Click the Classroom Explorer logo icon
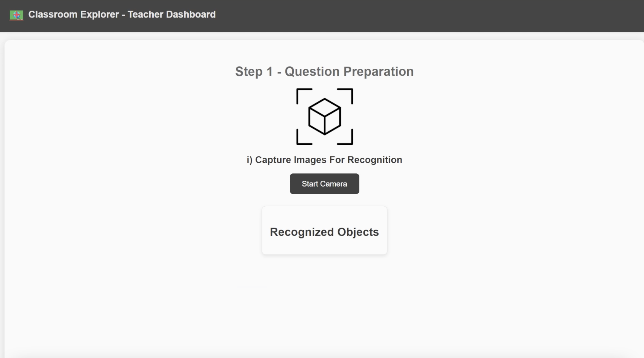 coord(16,15)
